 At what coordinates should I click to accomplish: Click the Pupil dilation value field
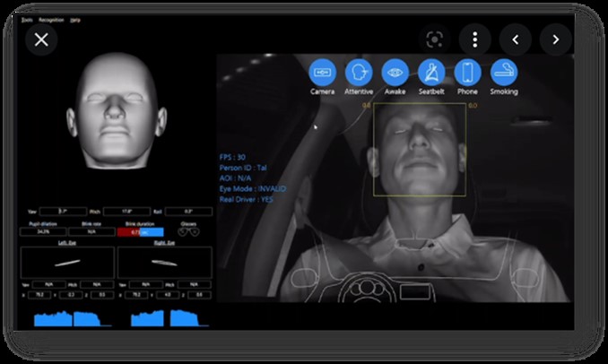click(41, 231)
